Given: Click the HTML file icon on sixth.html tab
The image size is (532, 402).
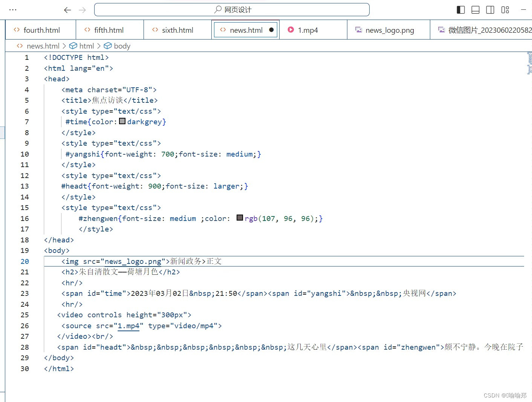Looking at the screenshot, I should (155, 30).
